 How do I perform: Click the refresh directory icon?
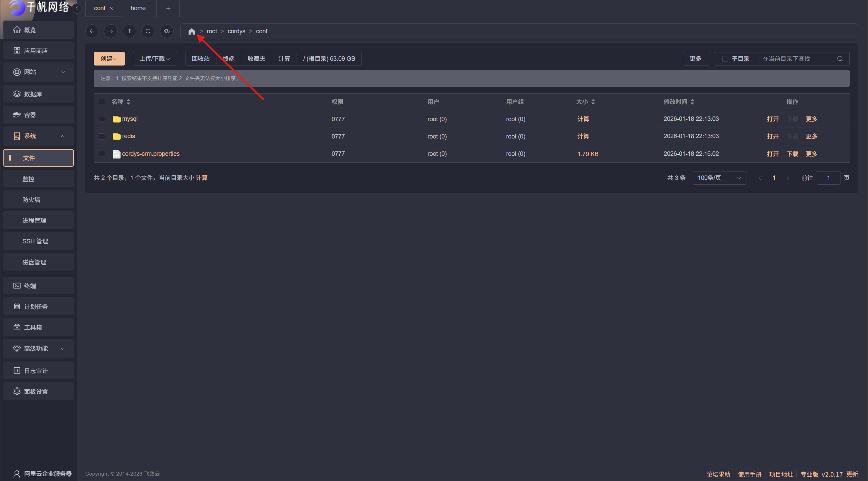148,31
